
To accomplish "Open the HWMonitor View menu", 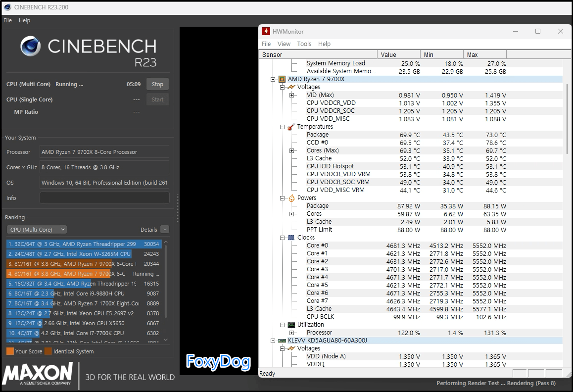I will (x=284, y=44).
